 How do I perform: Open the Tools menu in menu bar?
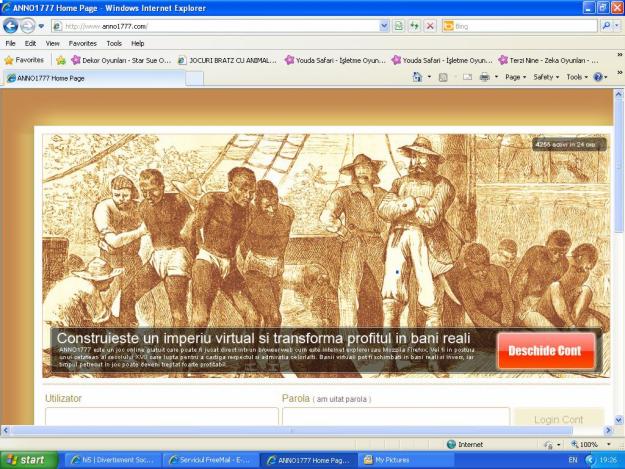[x=114, y=43]
